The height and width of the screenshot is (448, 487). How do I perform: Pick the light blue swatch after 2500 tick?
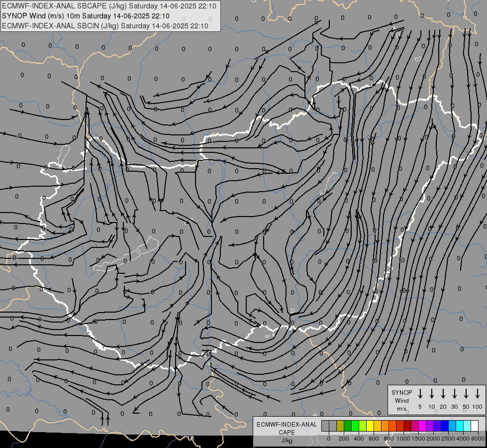(x=452, y=426)
